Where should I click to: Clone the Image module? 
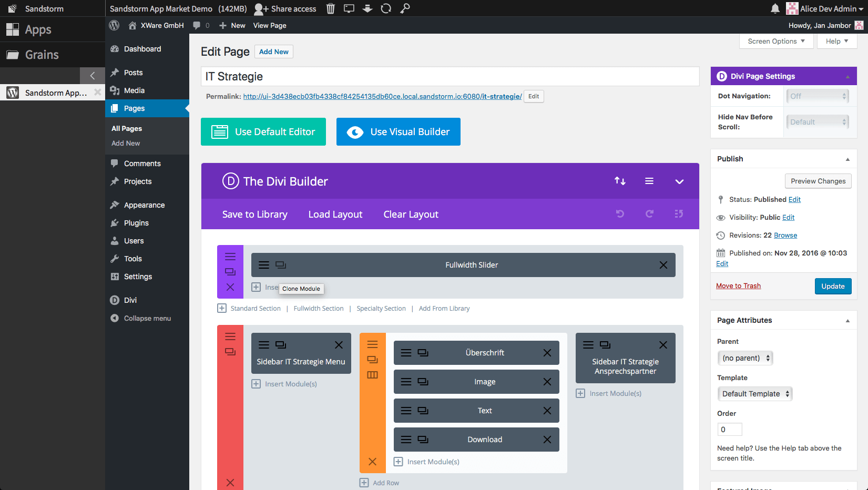click(423, 382)
